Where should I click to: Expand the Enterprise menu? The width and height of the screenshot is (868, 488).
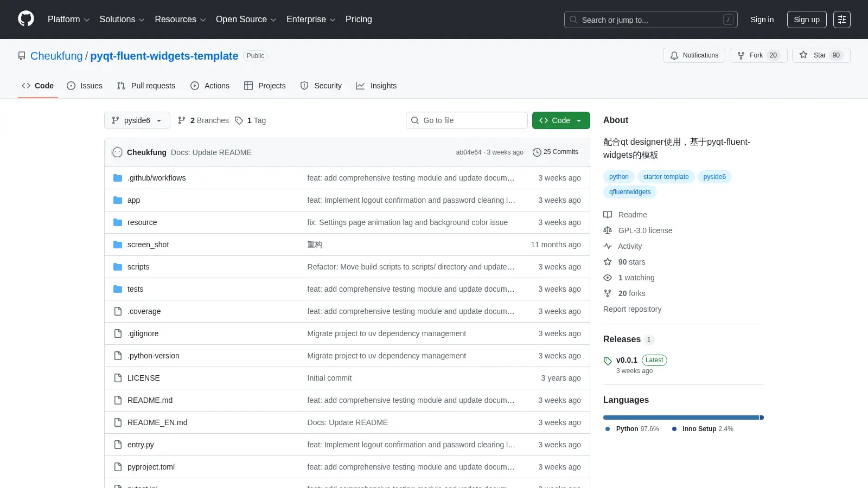tap(311, 19)
